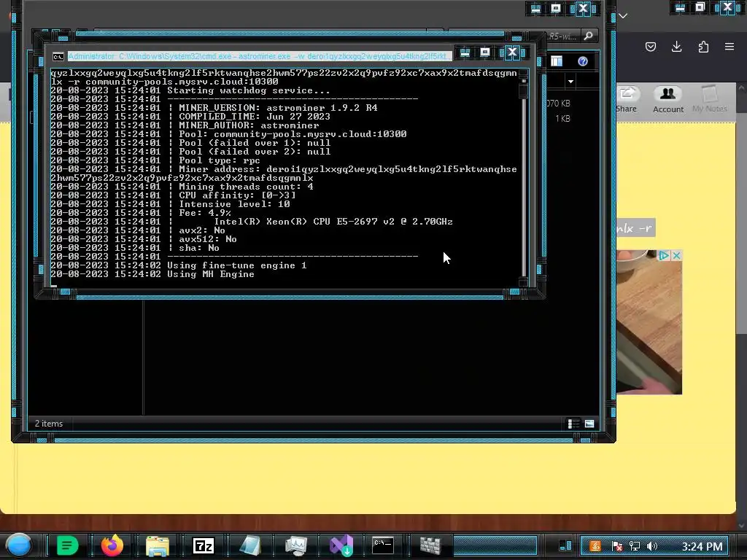Open the Explorer column dropdown arrow
Viewport: 747px width, 560px height.
pos(570,82)
